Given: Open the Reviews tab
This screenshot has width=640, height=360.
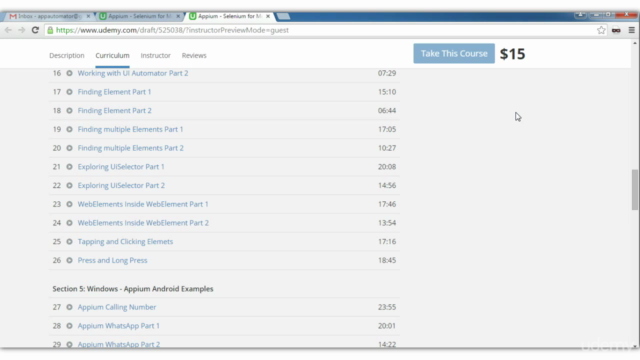Looking at the screenshot, I should 194,56.
